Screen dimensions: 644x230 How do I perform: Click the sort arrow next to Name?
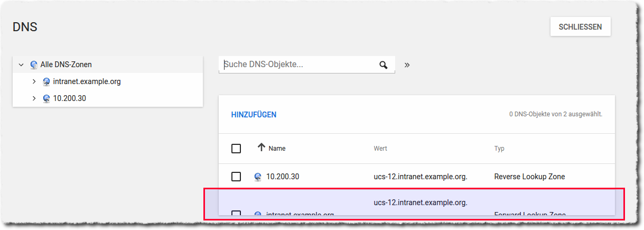[x=261, y=148]
